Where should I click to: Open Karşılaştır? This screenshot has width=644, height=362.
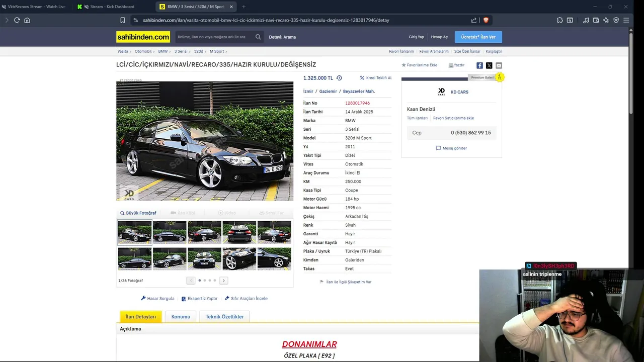click(x=494, y=51)
